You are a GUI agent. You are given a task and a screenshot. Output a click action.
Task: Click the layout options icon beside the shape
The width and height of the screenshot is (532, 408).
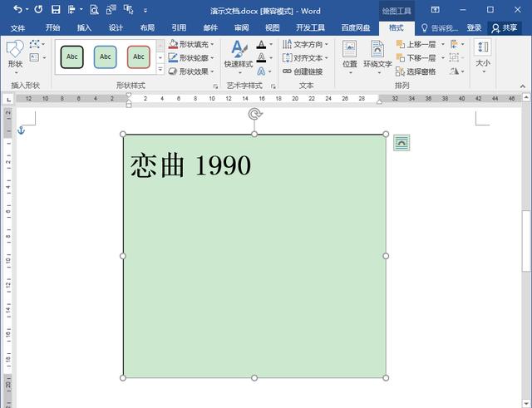(x=401, y=143)
